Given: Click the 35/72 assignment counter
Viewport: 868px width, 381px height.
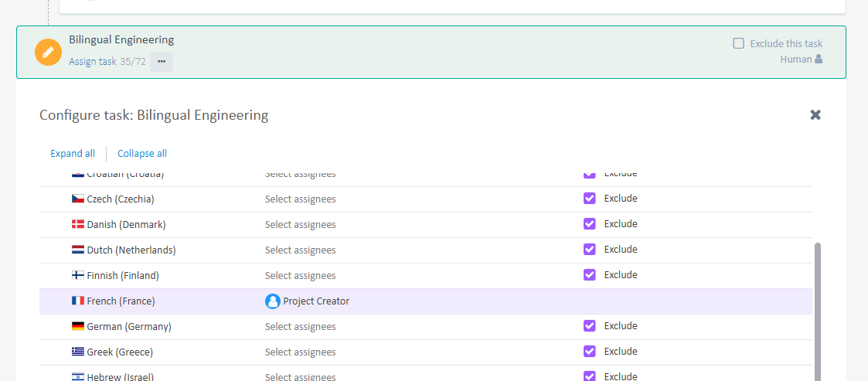Looking at the screenshot, I should coord(133,62).
